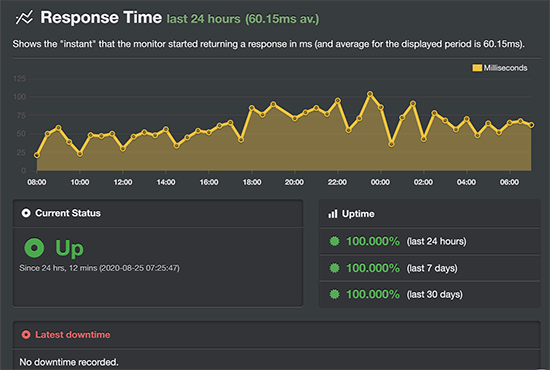Toggle the Milliseconds legend label
This screenshot has height=370, width=550.
pyautogui.click(x=505, y=68)
